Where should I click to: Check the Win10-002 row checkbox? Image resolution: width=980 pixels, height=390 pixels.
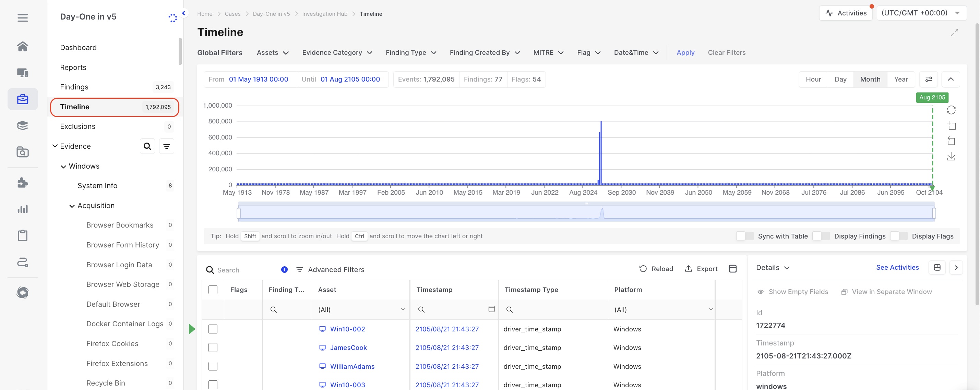[213, 329]
